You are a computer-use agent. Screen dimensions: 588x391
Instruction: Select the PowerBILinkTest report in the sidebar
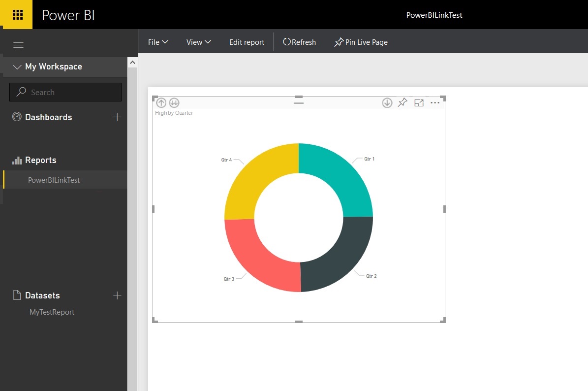54,180
